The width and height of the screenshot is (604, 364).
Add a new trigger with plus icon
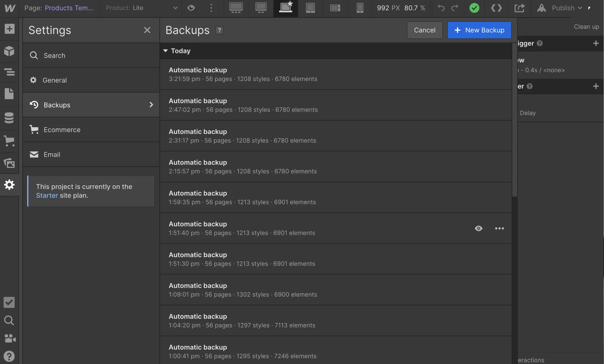pos(596,43)
